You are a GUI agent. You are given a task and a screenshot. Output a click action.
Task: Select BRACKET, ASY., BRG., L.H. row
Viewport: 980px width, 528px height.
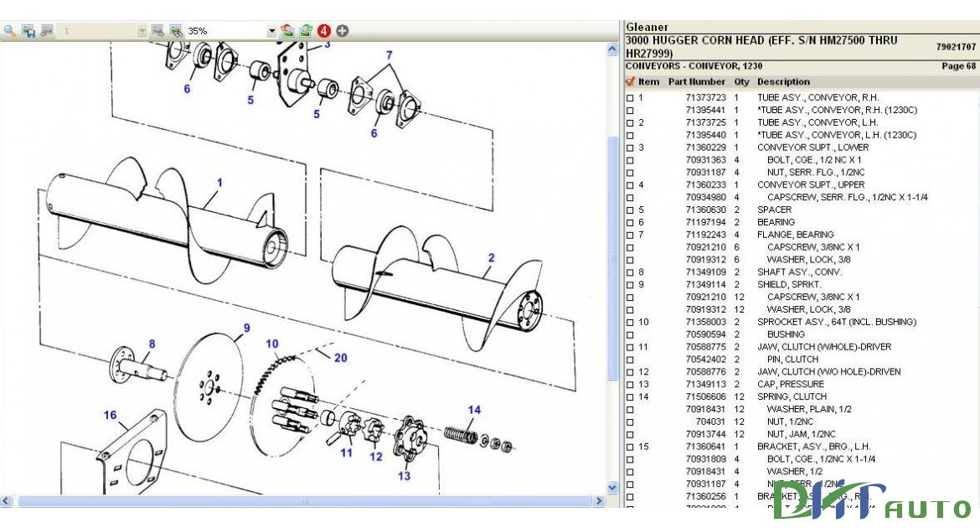[x=814, y=447]
